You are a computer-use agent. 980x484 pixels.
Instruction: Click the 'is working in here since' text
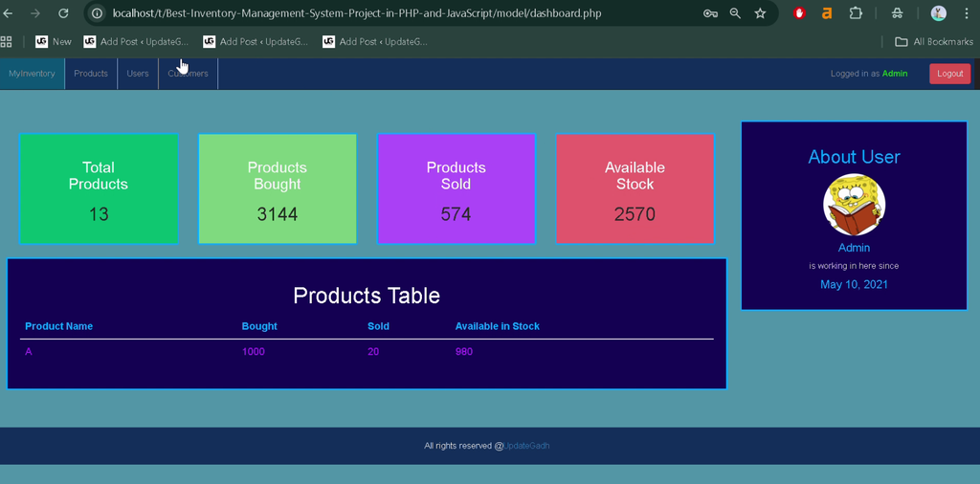[x=854, y=266]
